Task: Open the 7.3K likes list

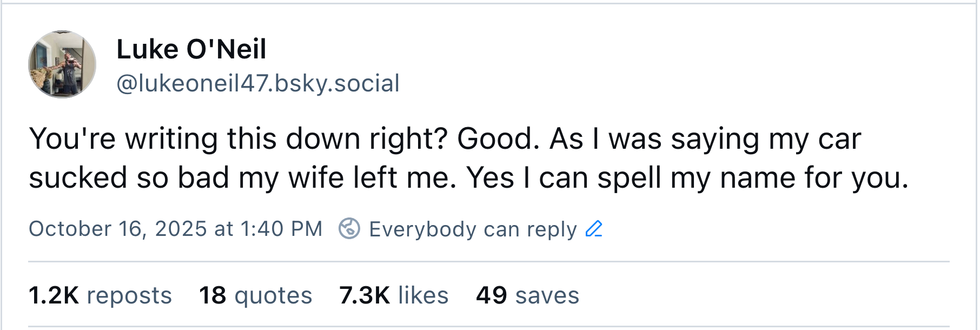Action: pos(393,295)
